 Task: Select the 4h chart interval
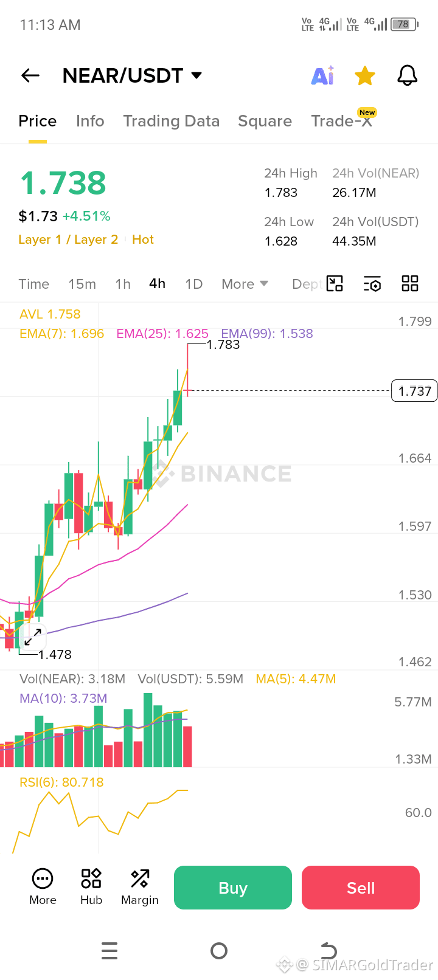point(157,284)
